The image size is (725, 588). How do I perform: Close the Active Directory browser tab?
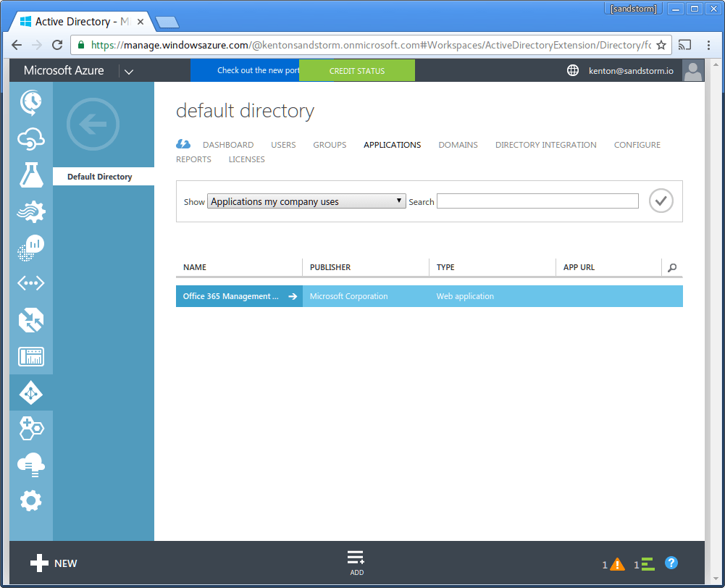pyautogui.click(x=140, y=22)
